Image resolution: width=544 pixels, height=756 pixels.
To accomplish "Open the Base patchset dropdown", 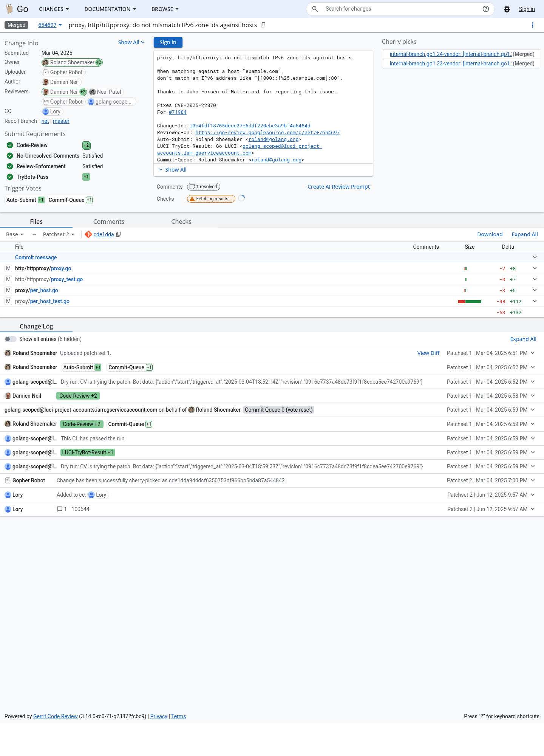I will (x=15, y=234).
